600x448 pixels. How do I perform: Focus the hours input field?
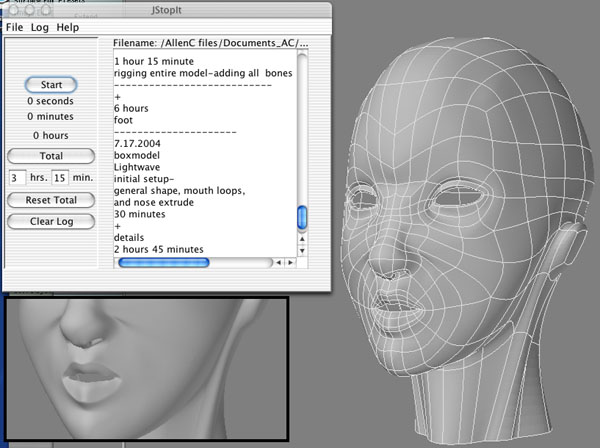17,178
